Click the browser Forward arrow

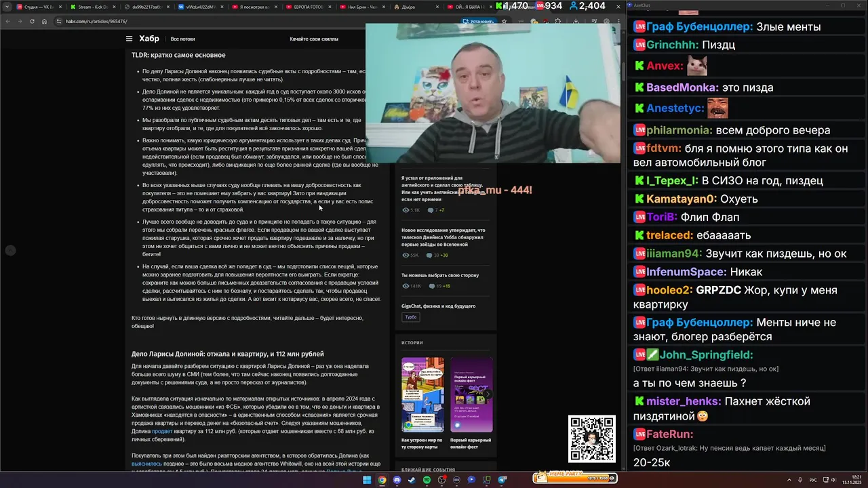point(20,21)
